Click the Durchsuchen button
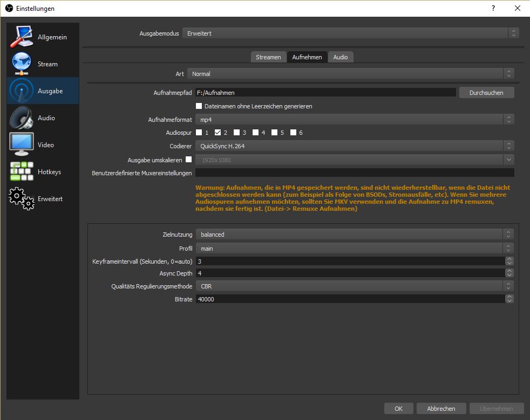Viewport: 530px width, 420px height. pos(486,93)
